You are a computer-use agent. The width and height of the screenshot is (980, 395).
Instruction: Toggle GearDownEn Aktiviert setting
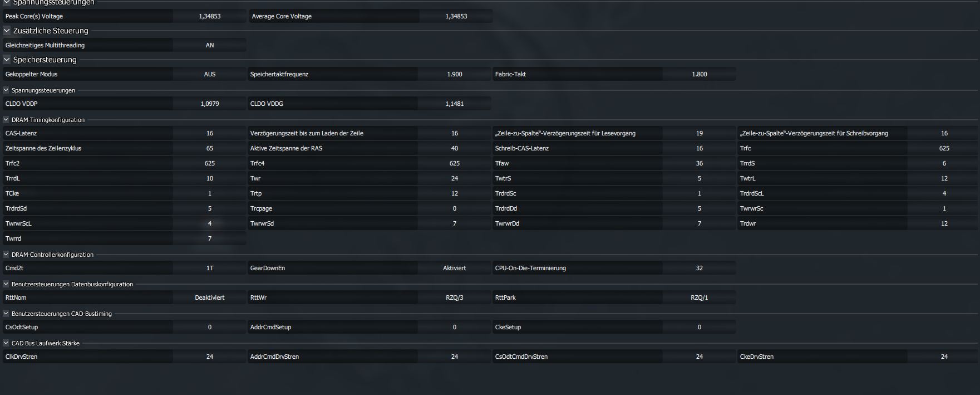coord(455,268)
